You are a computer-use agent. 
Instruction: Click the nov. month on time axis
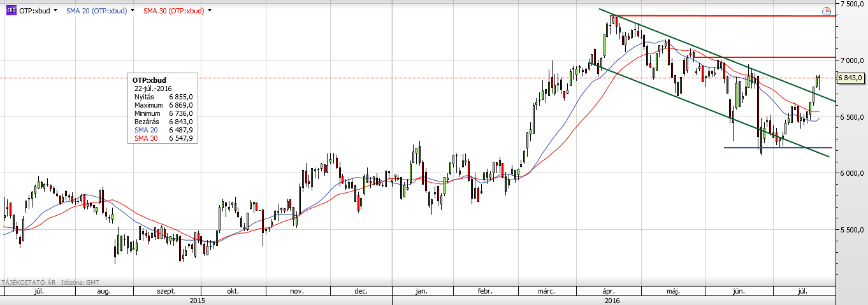tap(296, 291)
